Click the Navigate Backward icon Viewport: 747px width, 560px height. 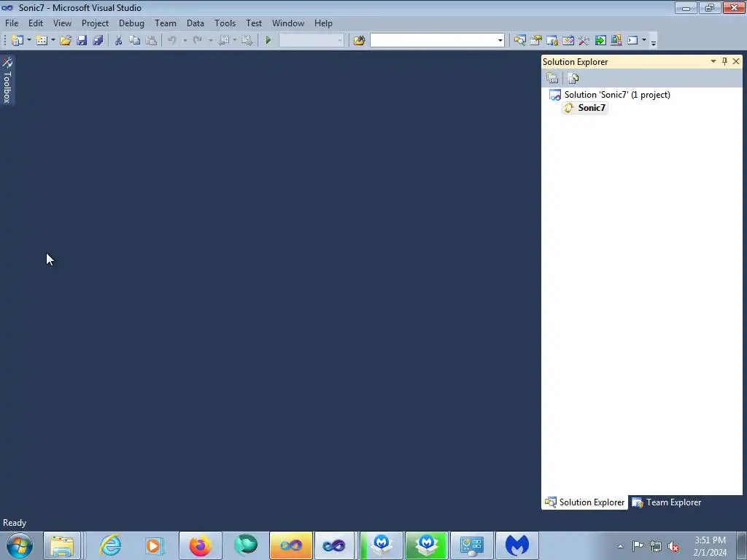tap(223, 41)
